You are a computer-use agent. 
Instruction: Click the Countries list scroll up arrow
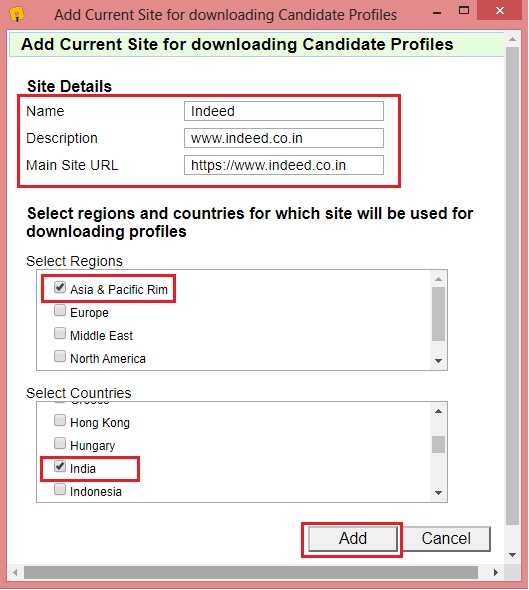pyautogui.click(x=438, y=411)
